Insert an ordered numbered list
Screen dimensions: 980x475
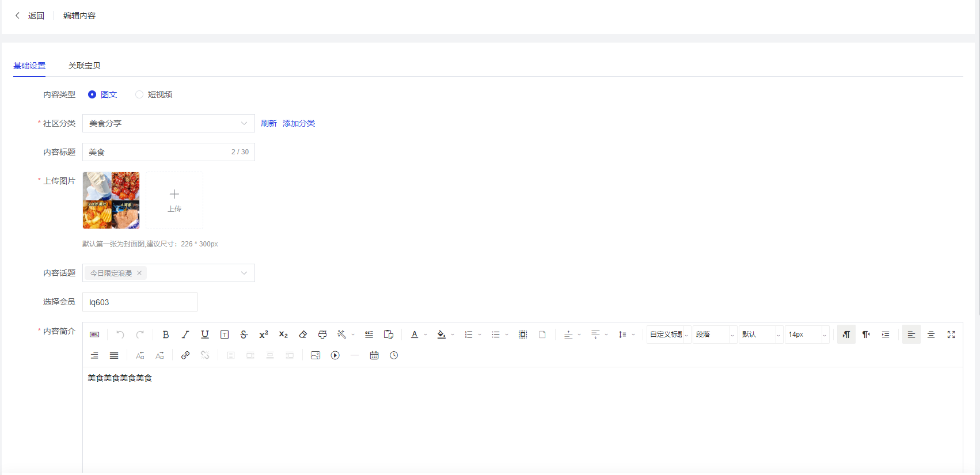click(469, 335)
